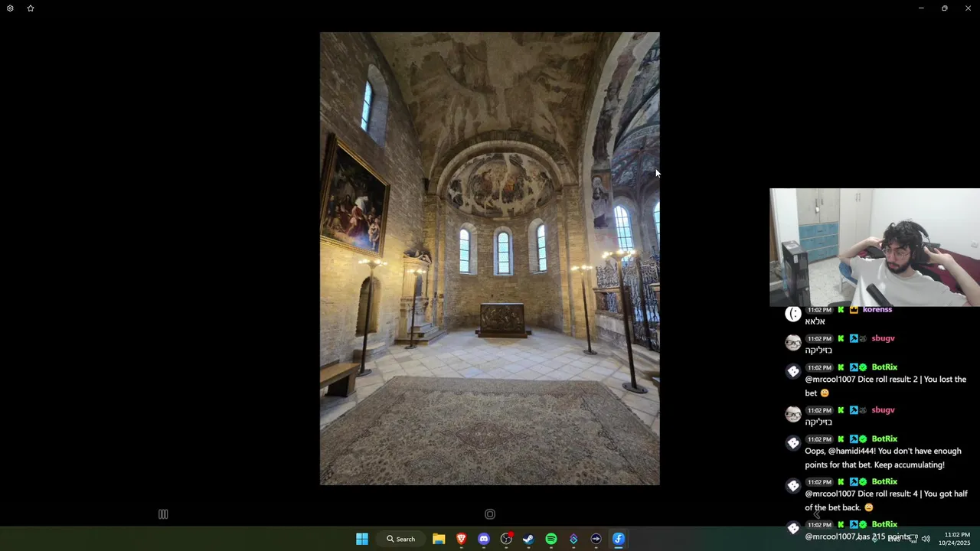Open the settings gear at top-left
Viewport: 980px width, 551px height.
[x=10, y=8]
